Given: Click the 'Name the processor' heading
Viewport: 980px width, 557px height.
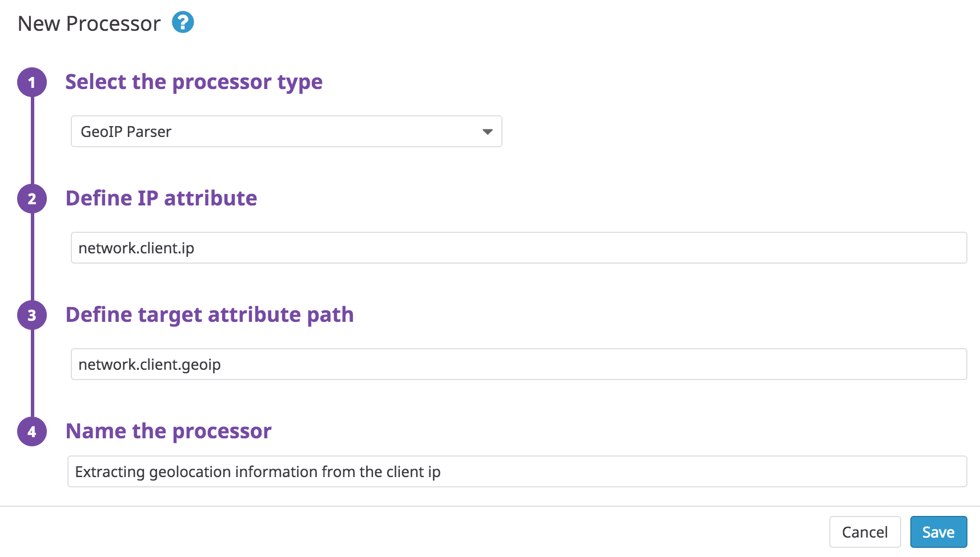Looking at the screenshot, I should coord(168,431).
